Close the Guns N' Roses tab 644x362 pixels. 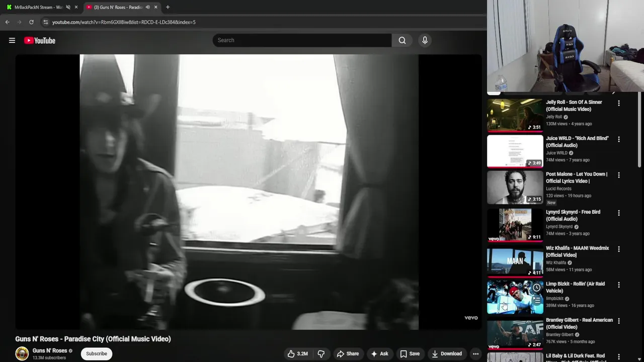click(155, 7)
